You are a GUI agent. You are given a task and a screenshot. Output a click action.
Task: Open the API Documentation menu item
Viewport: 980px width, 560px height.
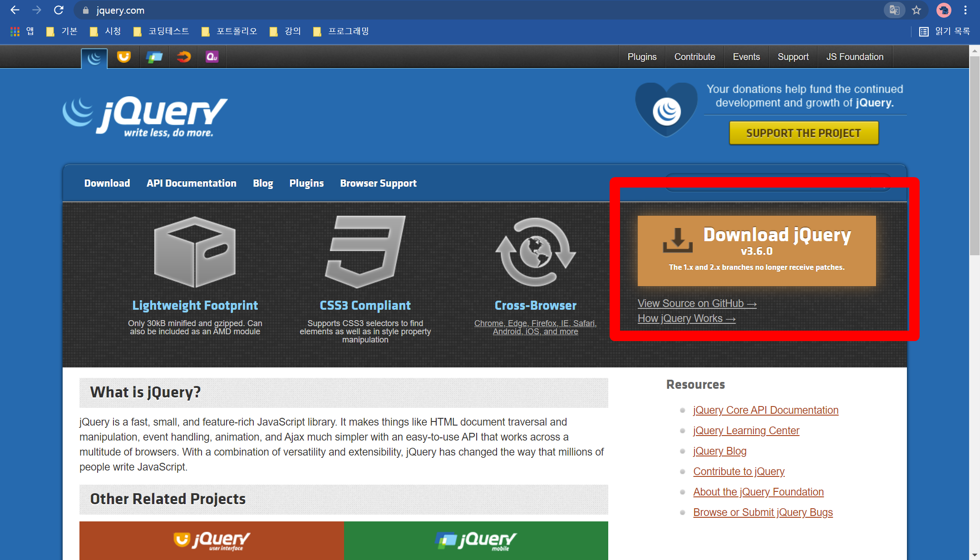click(191, 183)
